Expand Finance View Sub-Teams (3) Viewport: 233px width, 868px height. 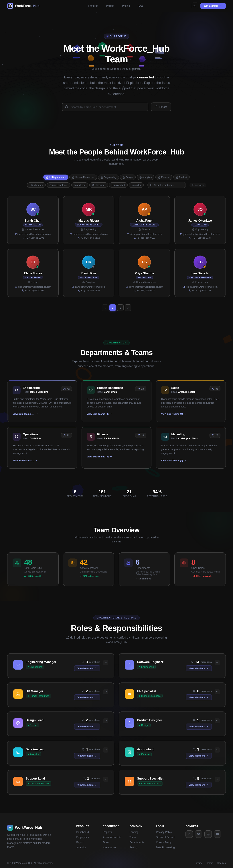click(x=100, y=457)
